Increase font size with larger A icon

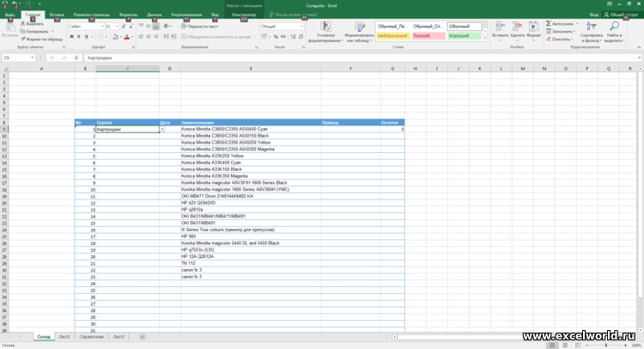(124, 27)
